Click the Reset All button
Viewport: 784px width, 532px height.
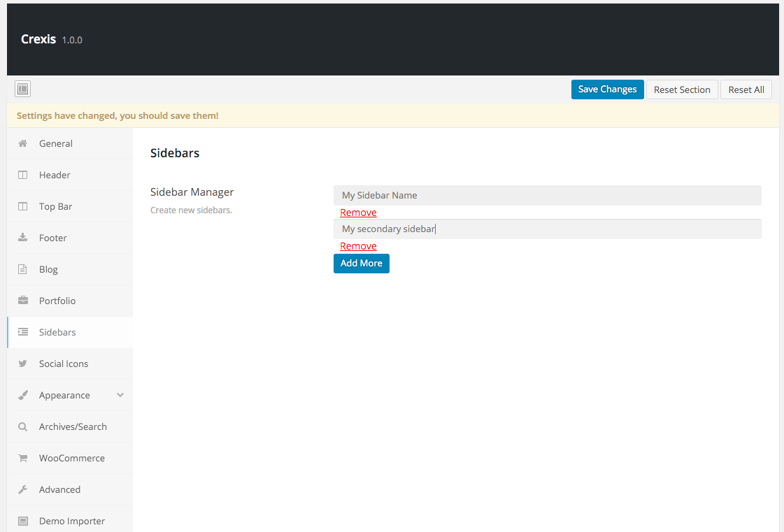[x=746, y=89]
